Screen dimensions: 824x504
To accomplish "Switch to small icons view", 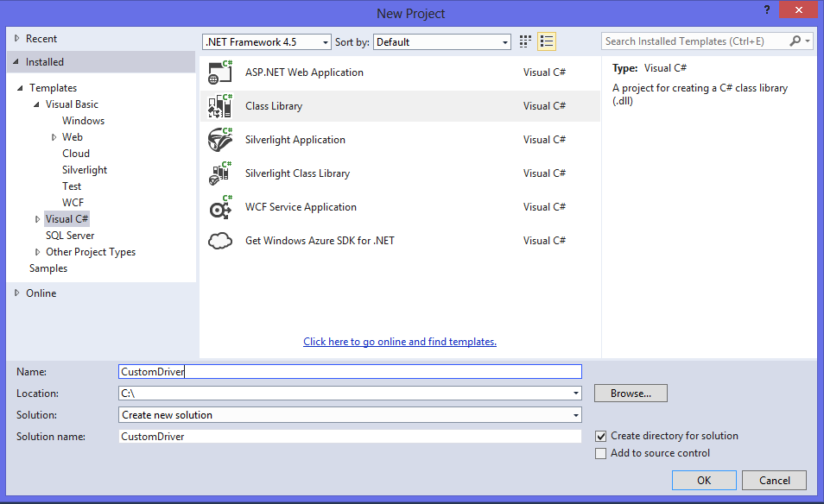I will [525, 41].
